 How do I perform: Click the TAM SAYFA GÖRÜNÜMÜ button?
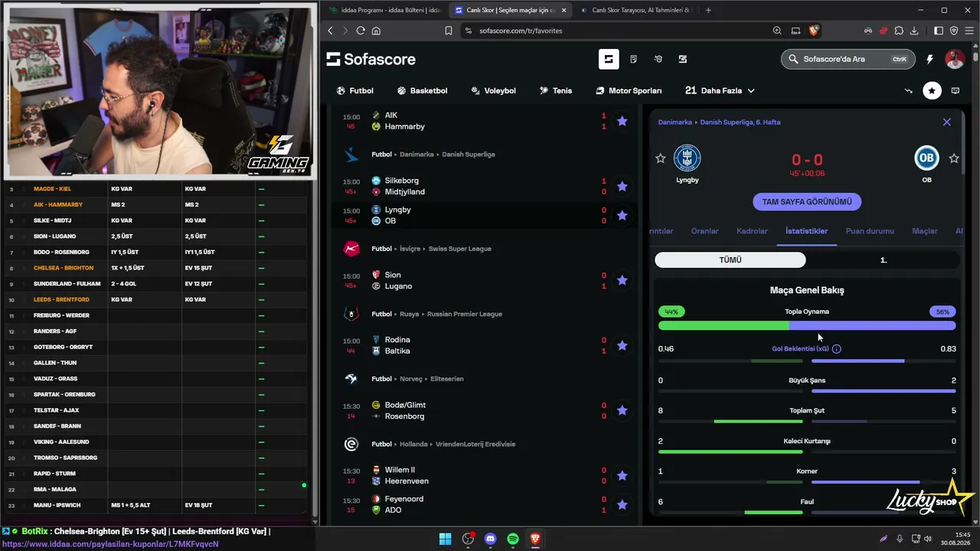[x=807, y=202]
